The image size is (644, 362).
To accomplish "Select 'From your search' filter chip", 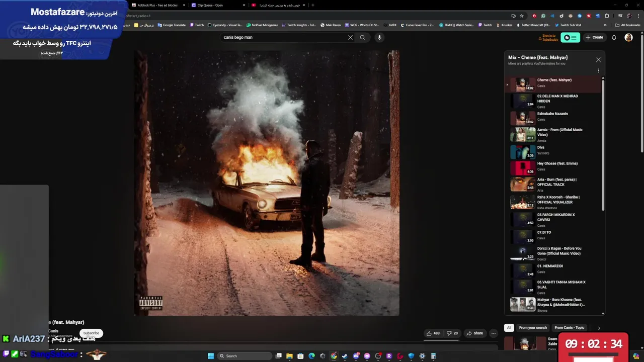I will pyautogui.click(x=533, y=328).
